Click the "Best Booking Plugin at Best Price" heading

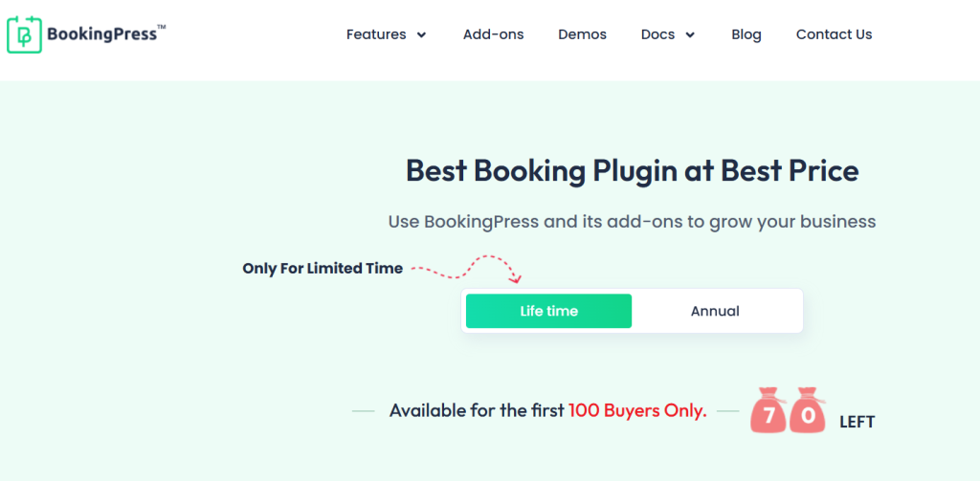632,170
